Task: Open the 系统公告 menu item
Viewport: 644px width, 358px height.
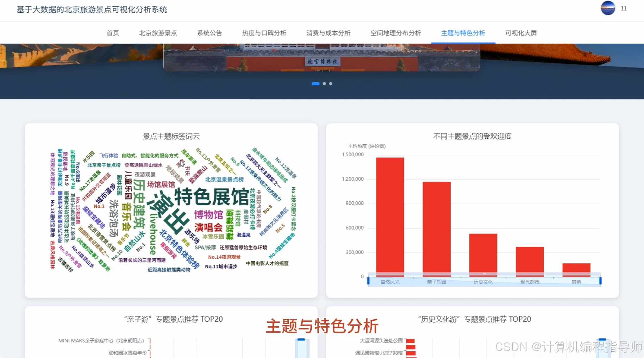Action: (x=210, y=33)
